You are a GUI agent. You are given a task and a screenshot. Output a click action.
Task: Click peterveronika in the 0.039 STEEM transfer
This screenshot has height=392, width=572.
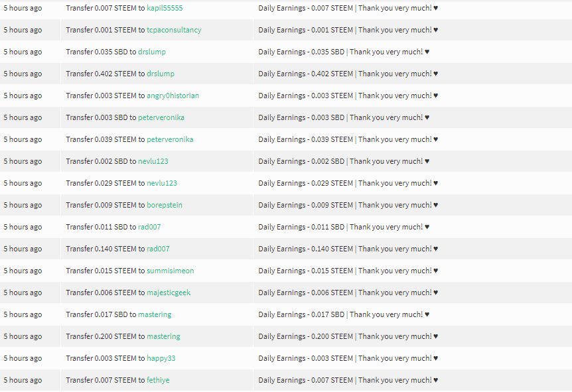(170, 139)
